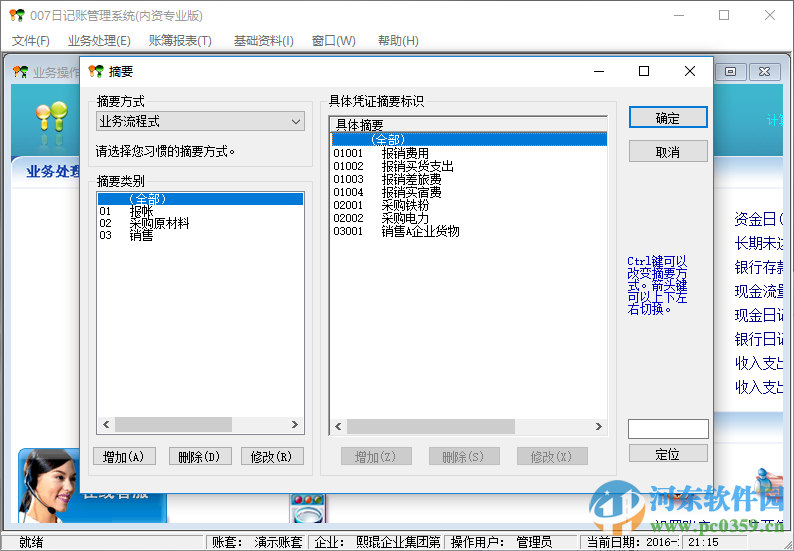Click the input field above 定位
The width and height of the screenshot is (794, 551).
[x=668, y=429]
